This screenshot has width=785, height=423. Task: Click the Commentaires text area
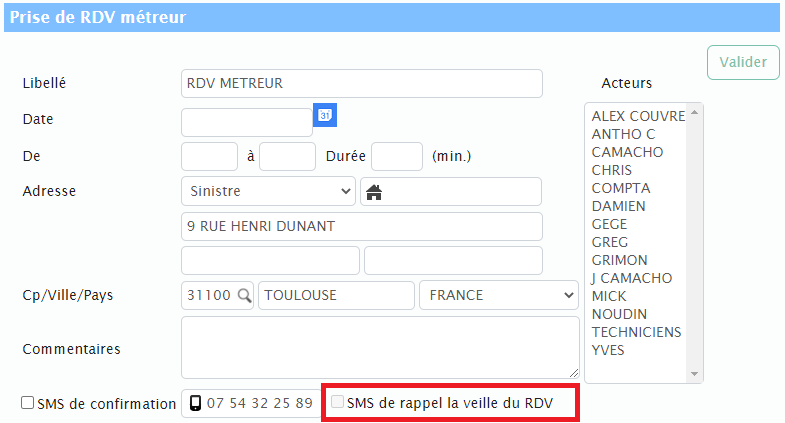coord(380,347)
